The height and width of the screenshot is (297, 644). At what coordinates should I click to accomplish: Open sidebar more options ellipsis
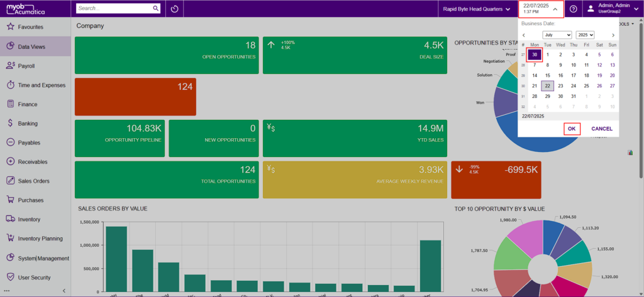pos(6,291)
